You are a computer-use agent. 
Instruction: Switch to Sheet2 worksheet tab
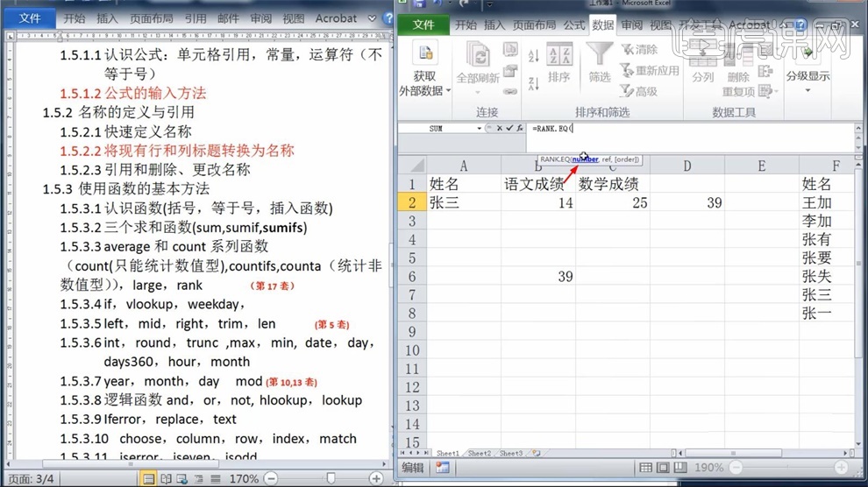click(x=480, y=454)
